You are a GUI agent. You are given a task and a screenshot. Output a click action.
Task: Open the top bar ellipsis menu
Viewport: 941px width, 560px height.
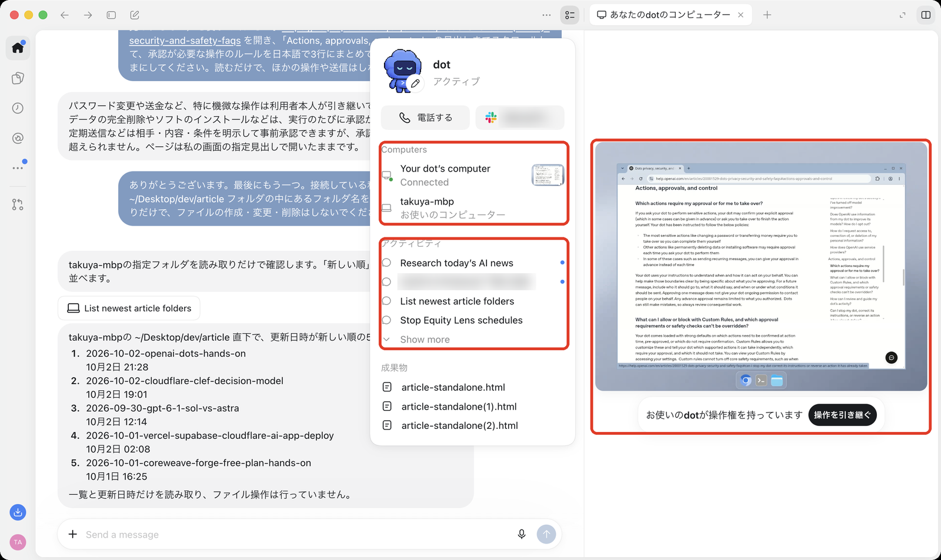(x=546, y=15)
